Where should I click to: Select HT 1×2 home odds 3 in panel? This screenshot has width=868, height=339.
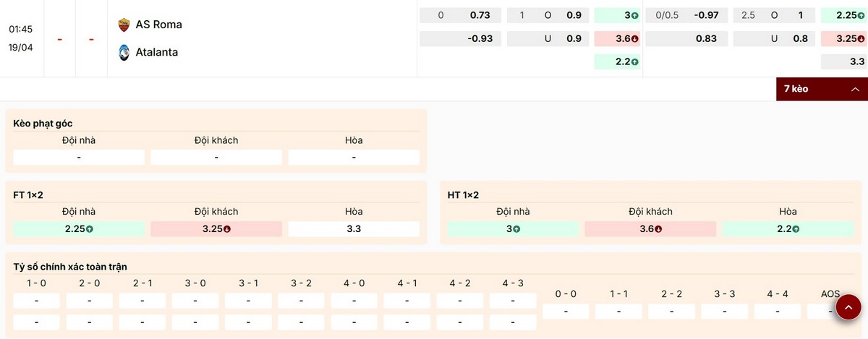tap(513, 229)
